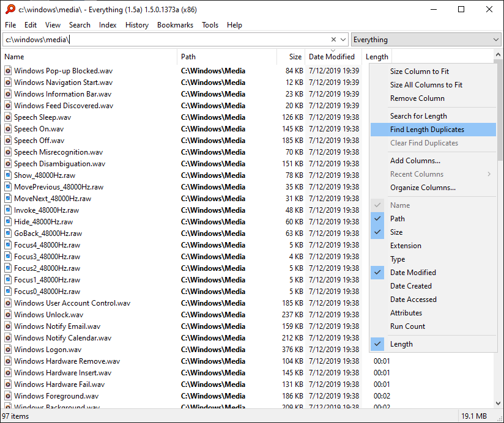504x423 pixels.
Task: Click file icon of Windows Information Bar.wav
Action: coord(8,94)
